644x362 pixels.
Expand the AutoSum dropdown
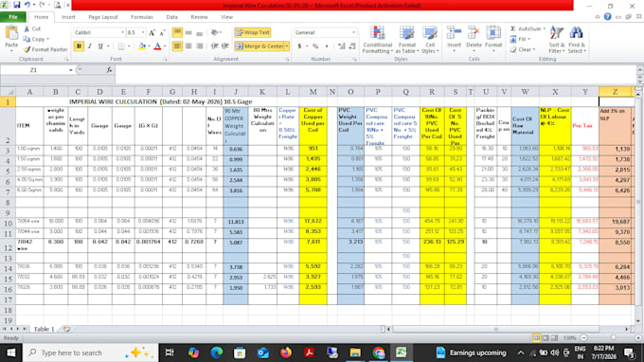click(545, 28)
